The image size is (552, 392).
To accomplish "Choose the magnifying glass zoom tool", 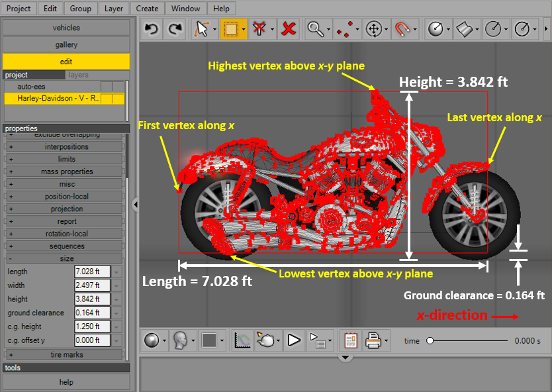I will point(316,29).
